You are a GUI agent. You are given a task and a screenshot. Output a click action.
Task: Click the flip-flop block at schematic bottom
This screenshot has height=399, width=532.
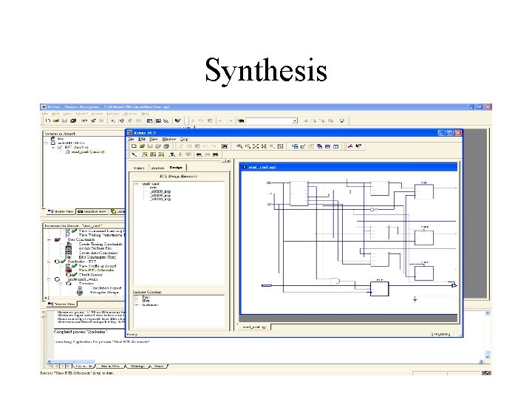pos(379,289)
